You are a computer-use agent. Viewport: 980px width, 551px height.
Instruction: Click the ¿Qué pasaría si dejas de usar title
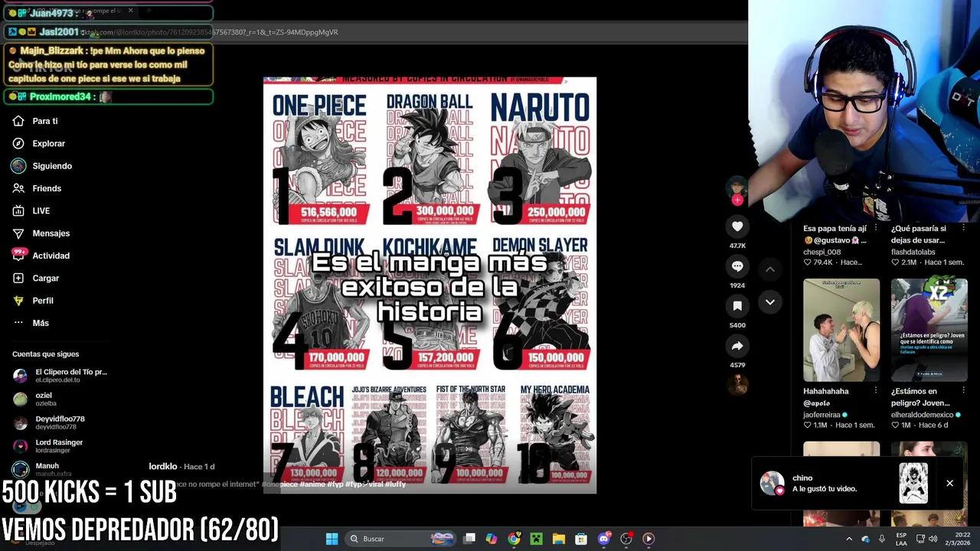click(x=919, y=234)
